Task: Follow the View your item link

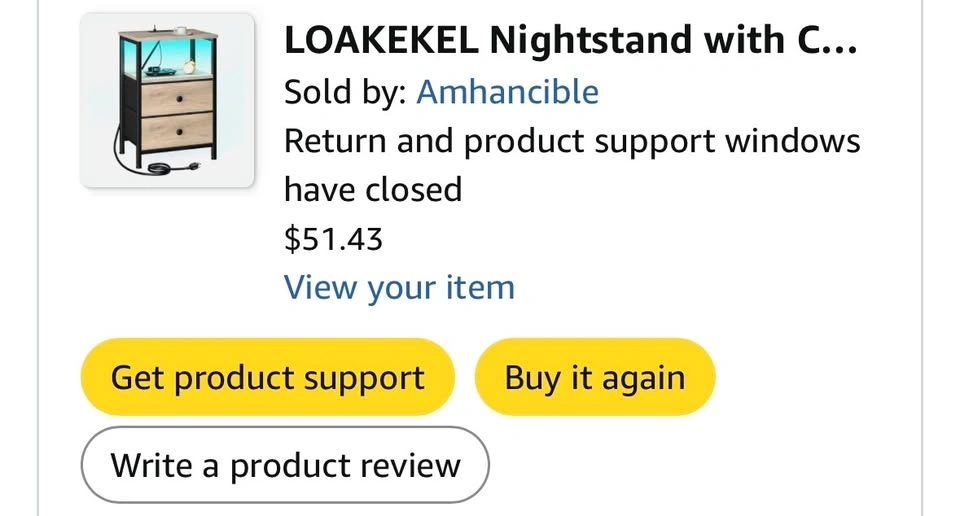Action: pyautogui.click(x=399, y=287)
